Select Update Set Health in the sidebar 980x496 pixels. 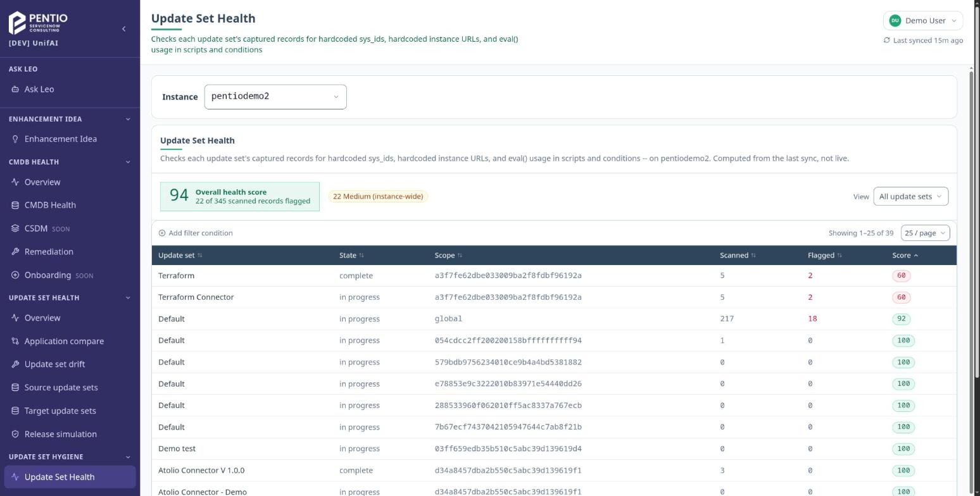pos(70,477)
